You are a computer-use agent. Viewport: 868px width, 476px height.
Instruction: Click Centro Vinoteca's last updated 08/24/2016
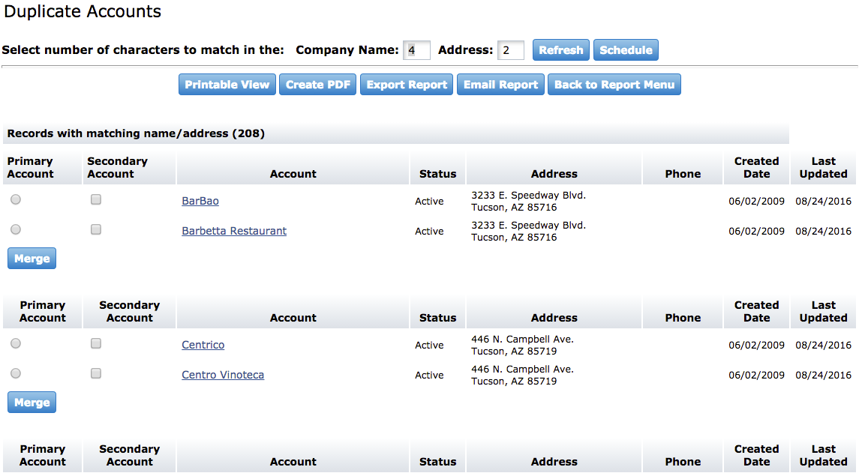823,375
